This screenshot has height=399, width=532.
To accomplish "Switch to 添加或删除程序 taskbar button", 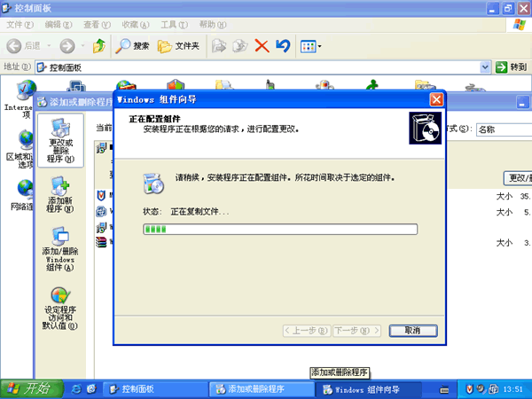I will click(x=262, y=389).
